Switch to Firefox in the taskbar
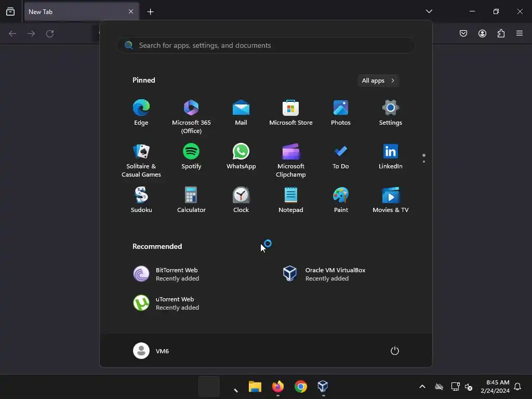The width and height of the screenshot is (532, 399). pos(278,387)
